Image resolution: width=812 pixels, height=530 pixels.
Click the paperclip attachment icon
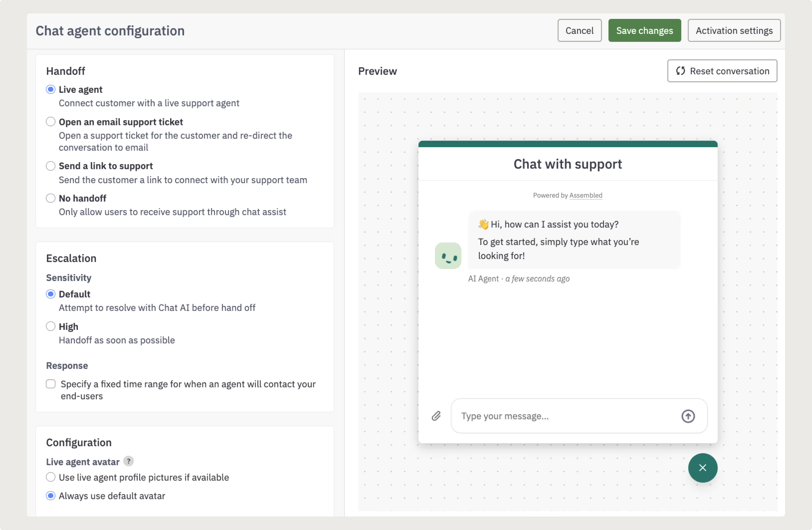click(436, 416)
